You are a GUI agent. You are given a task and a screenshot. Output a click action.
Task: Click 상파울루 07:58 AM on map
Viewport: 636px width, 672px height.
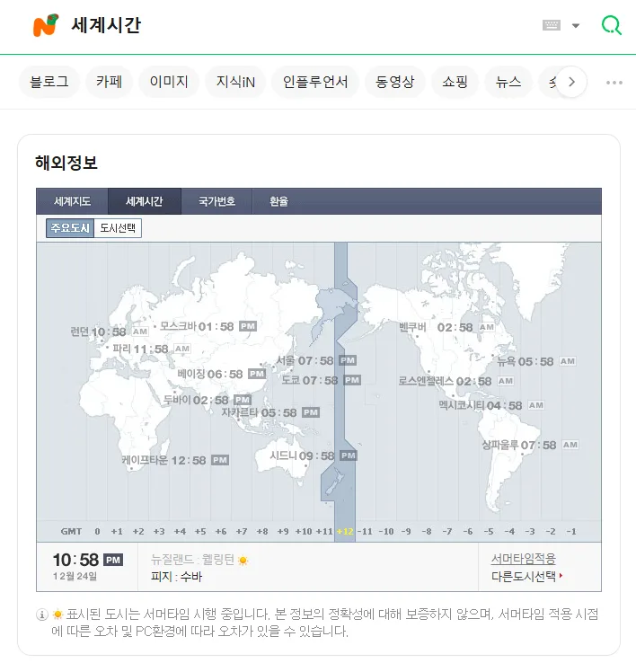click(530, 446)
